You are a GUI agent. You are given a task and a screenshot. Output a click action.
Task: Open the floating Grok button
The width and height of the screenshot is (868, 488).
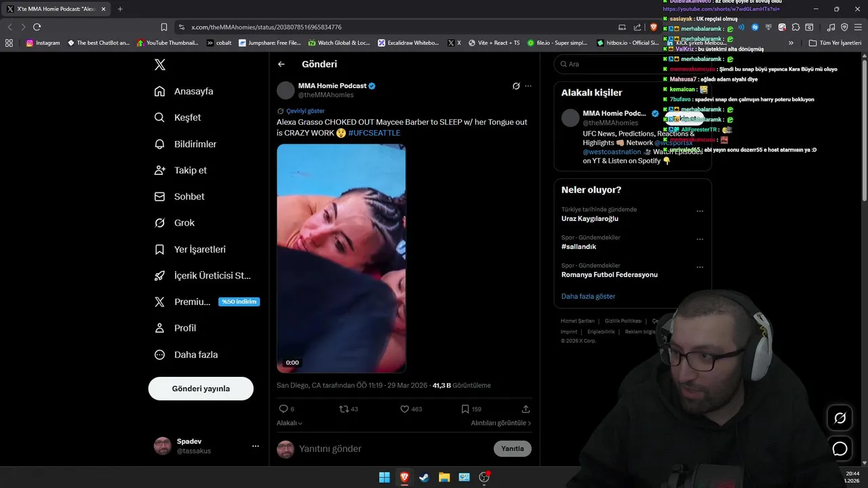pyautogui.click(x=840, y=418)
